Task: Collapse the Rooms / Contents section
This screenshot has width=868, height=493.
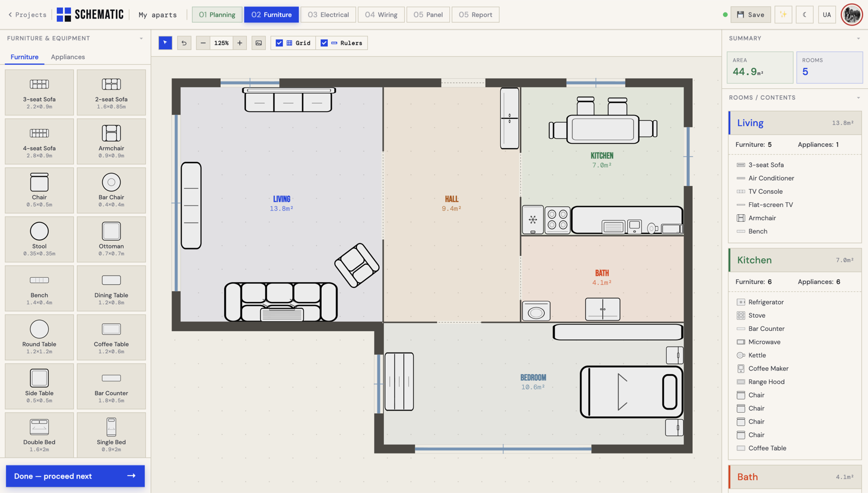Action: pyautogui.click(x=858, y=98)
